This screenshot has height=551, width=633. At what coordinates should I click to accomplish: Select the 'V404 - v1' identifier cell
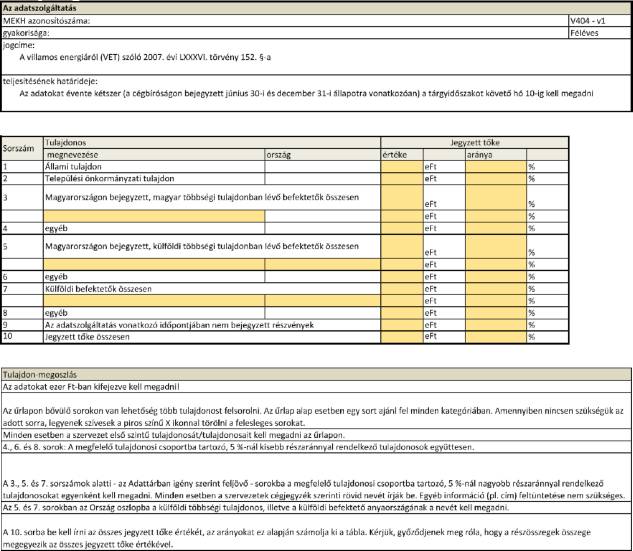coord(599,21)
